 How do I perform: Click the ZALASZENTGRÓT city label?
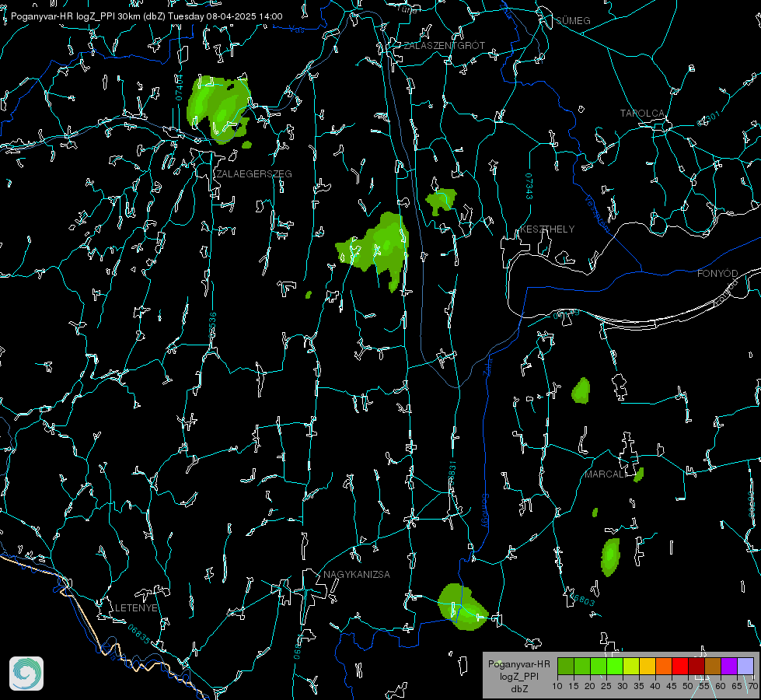tap(444, 46)
